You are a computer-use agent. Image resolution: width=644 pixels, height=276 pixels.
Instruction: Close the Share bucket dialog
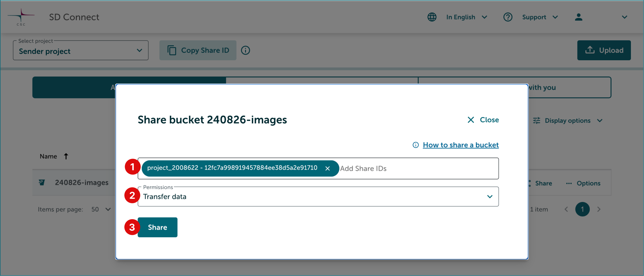[483, 120]
